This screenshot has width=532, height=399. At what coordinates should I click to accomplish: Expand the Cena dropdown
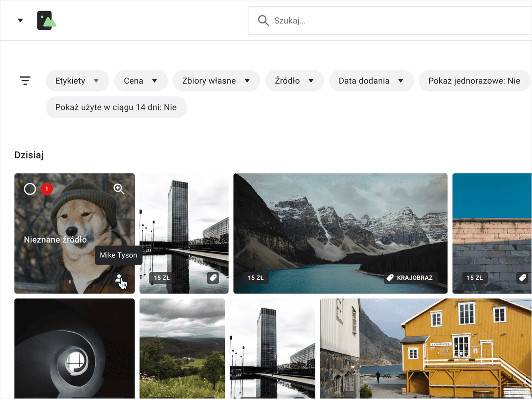[x=141, y=81]
